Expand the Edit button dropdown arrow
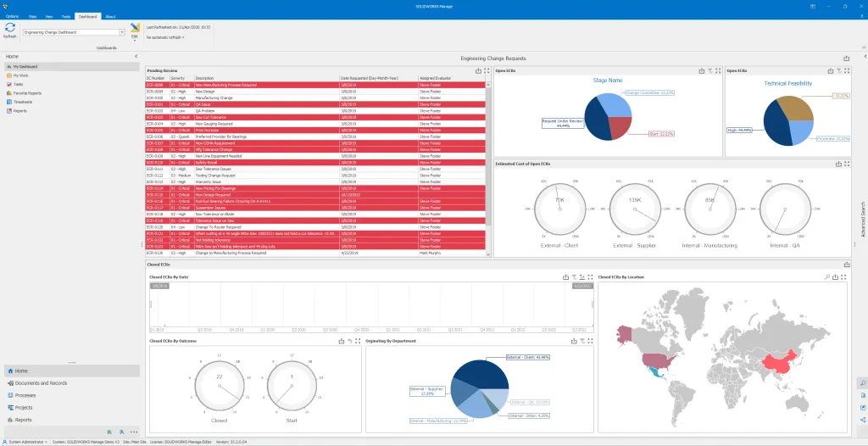 135,41
